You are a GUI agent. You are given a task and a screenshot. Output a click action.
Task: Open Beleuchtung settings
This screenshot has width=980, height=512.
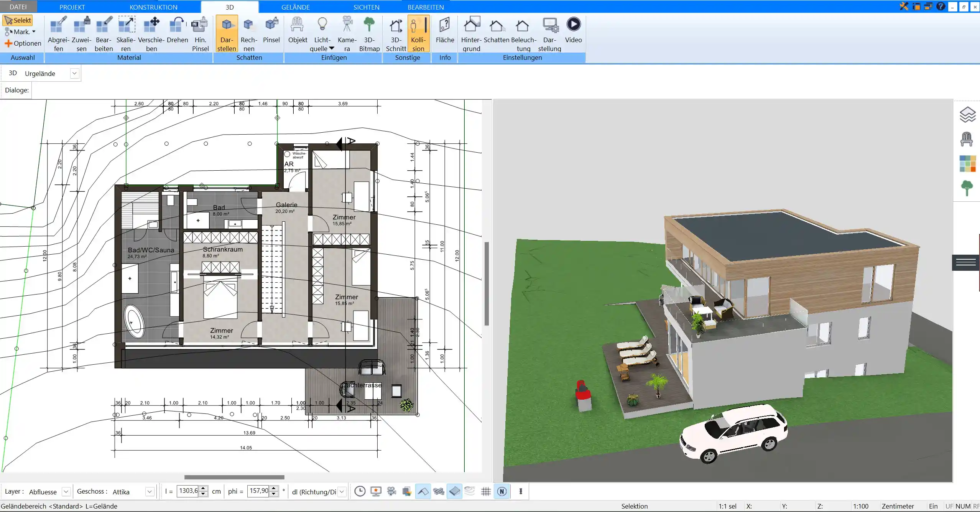pos(523,34)
